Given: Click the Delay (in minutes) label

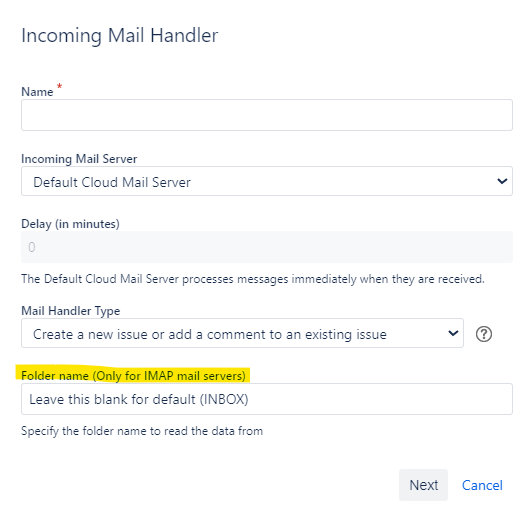Looking at the screenshot, I should tap(70, 224).
